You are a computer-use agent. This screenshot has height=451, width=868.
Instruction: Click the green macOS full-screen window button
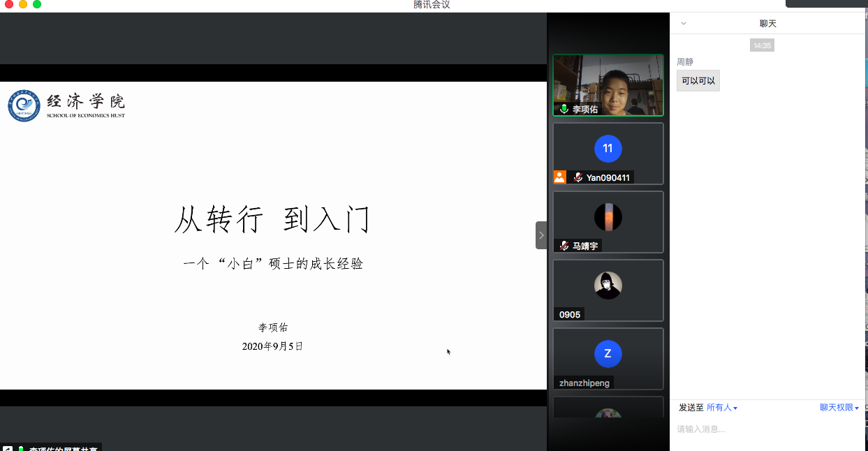click(x=37, y=4)
